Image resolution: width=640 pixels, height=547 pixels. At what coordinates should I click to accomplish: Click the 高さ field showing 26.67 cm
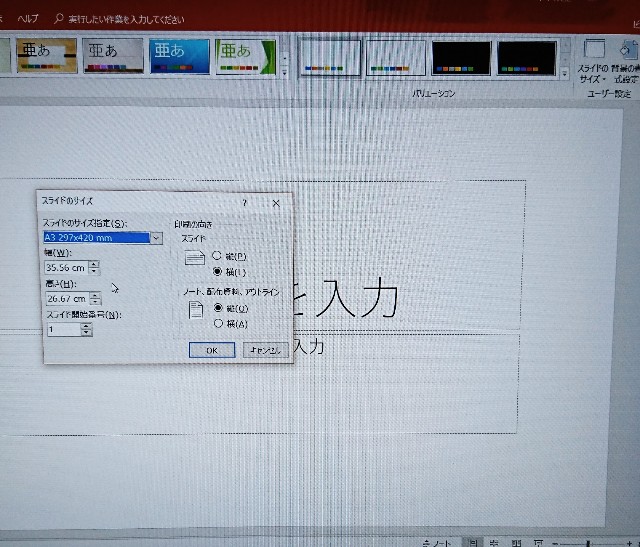click(x=68, y=299)
